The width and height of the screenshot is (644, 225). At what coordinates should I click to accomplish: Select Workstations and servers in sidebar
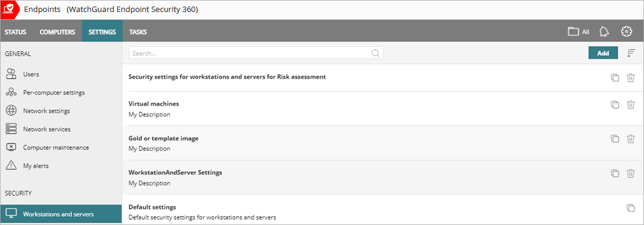[61, 214]
